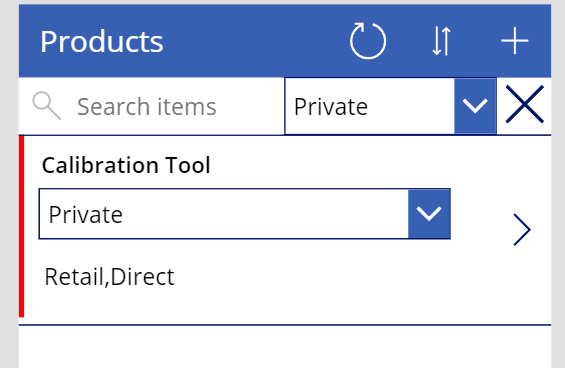This screenshot has width=565, height=368.
Task: Expand Calibration Tool's Private dropdown chevron
Action: pyautogui.click(x=429, y=214)
